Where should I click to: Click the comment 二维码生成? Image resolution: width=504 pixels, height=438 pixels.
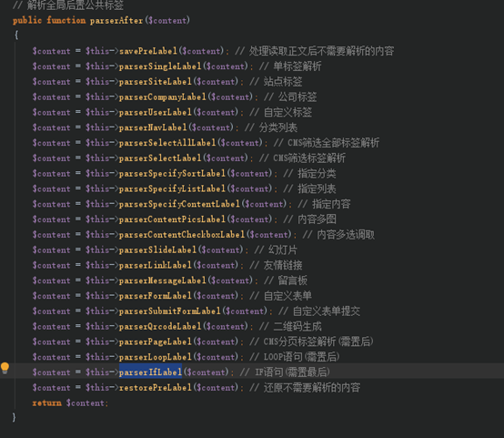(x=297, y=326)
